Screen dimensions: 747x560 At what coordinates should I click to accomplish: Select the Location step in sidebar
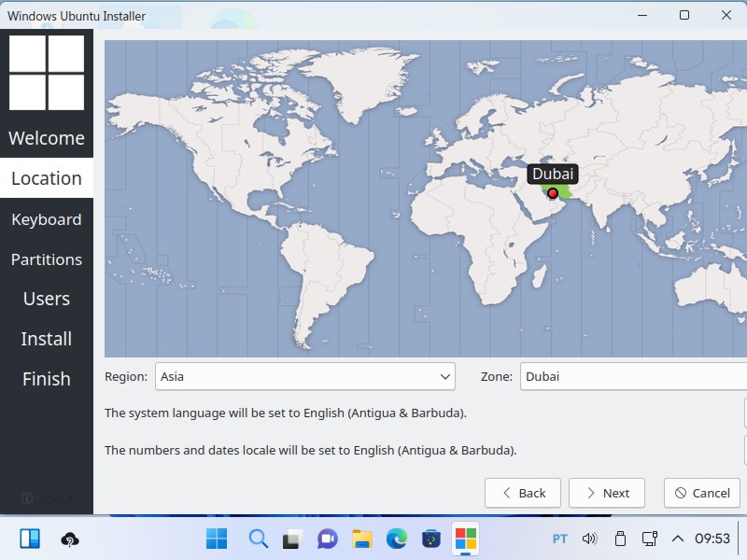47,178
